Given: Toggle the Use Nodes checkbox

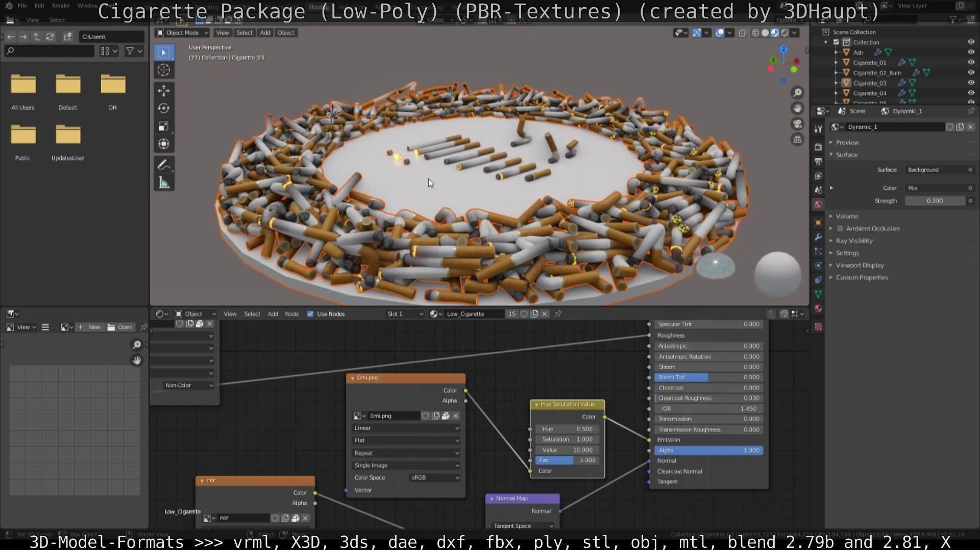Looking at the screenshot, I should (x=310, y=314).
